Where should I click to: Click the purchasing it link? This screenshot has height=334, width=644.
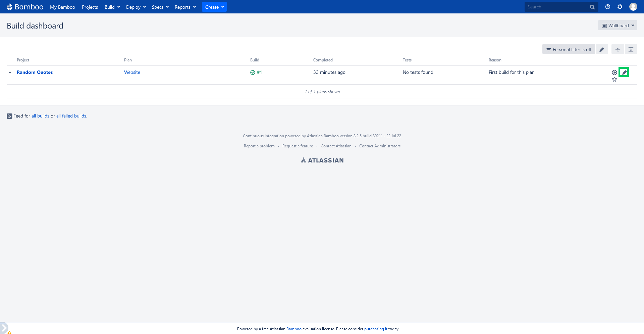click(x=376, y=329)
